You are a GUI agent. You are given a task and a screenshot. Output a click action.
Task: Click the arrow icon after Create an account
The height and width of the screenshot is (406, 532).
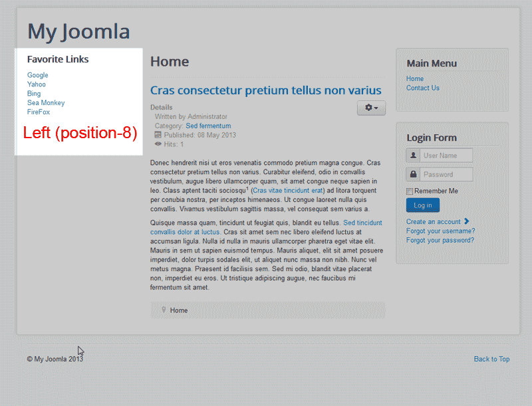[467, 221]
